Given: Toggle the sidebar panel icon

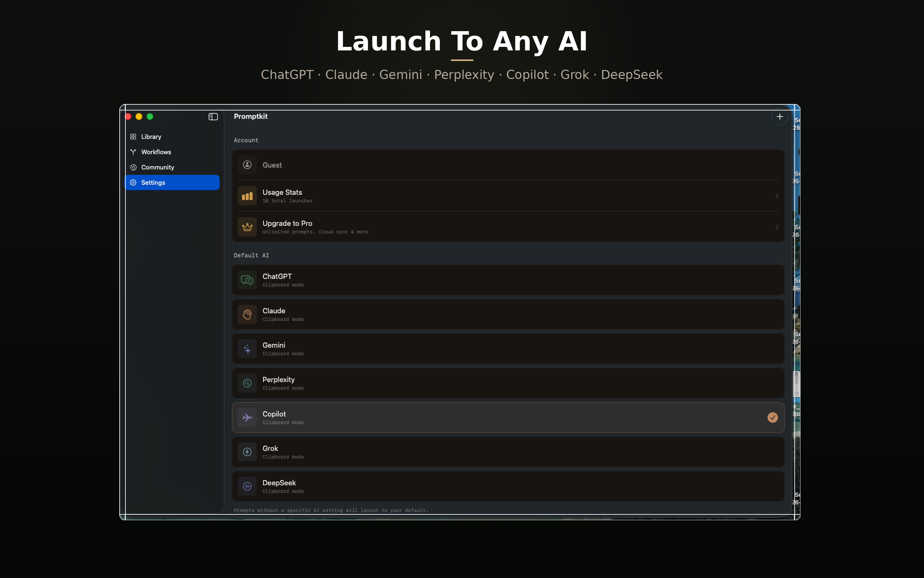Looking at the screenshot, I should (213, 117).
